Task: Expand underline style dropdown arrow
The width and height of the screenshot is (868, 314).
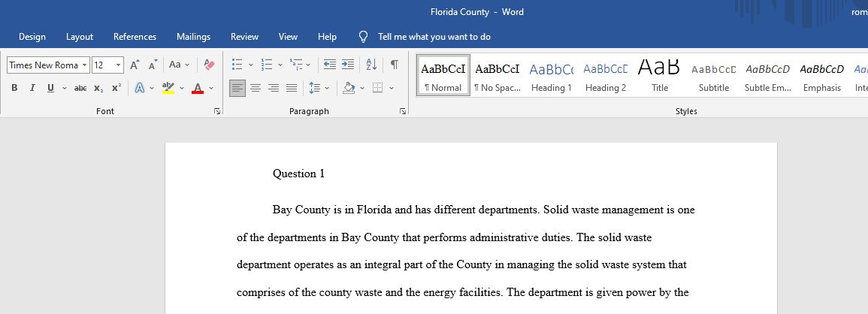Action: click(x=64, y=87)
